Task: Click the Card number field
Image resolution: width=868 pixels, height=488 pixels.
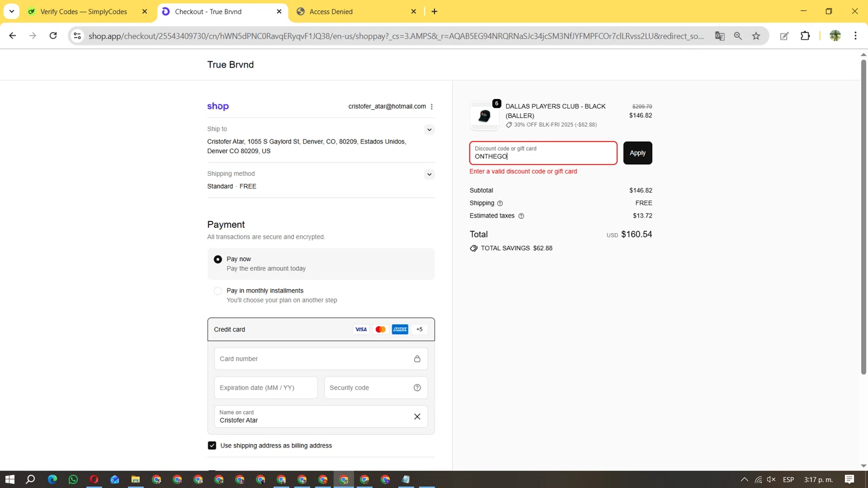Action: click(321, 358)
